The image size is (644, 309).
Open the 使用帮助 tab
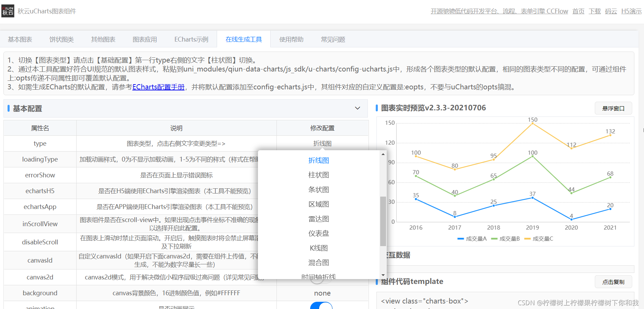click(x=291, y=40)
